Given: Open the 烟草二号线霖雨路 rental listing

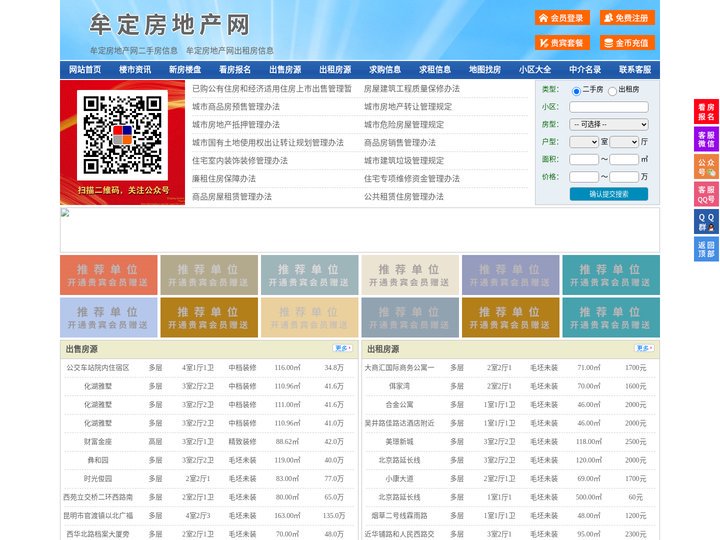Looking at the screenshot, I should [x=399, y=516].
